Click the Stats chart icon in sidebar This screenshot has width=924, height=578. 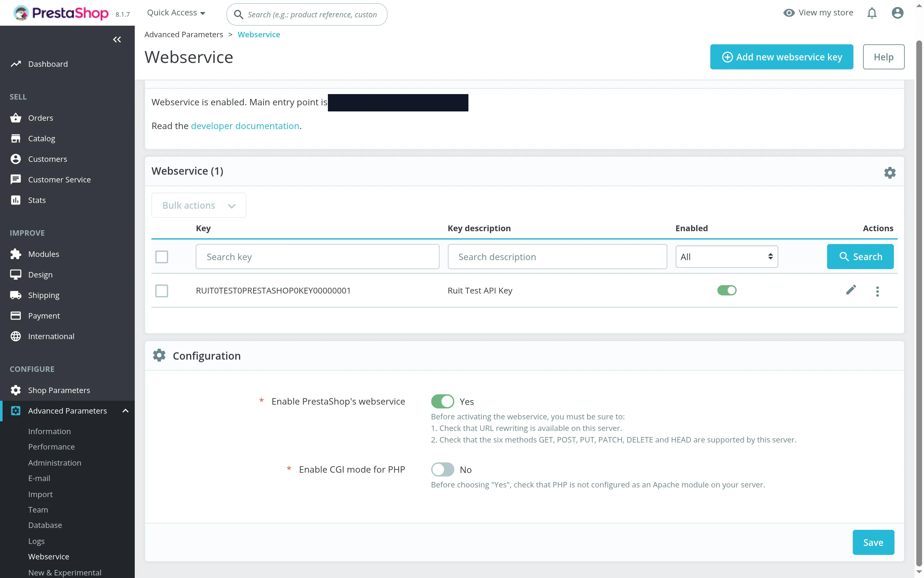(16, 200)
